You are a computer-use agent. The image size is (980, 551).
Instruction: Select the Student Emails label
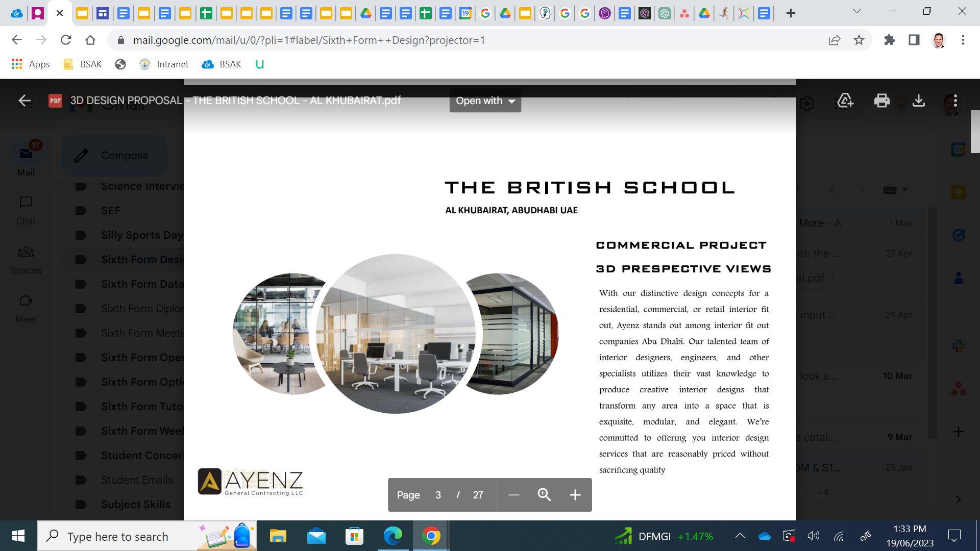[x=137, y=480]
